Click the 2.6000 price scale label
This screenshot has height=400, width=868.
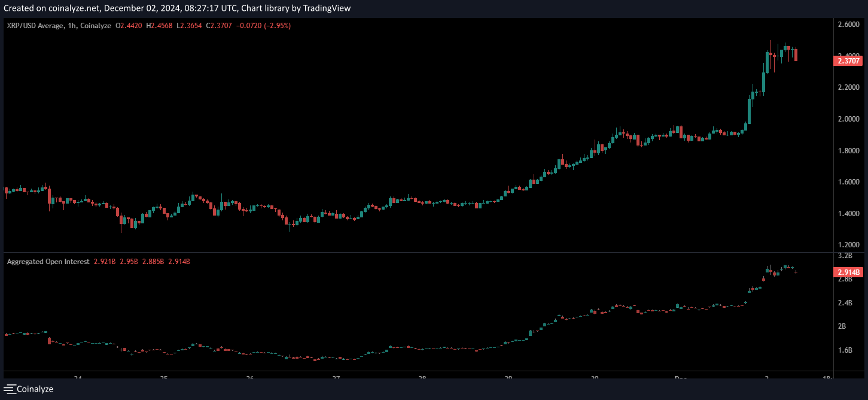click(848, 23)
